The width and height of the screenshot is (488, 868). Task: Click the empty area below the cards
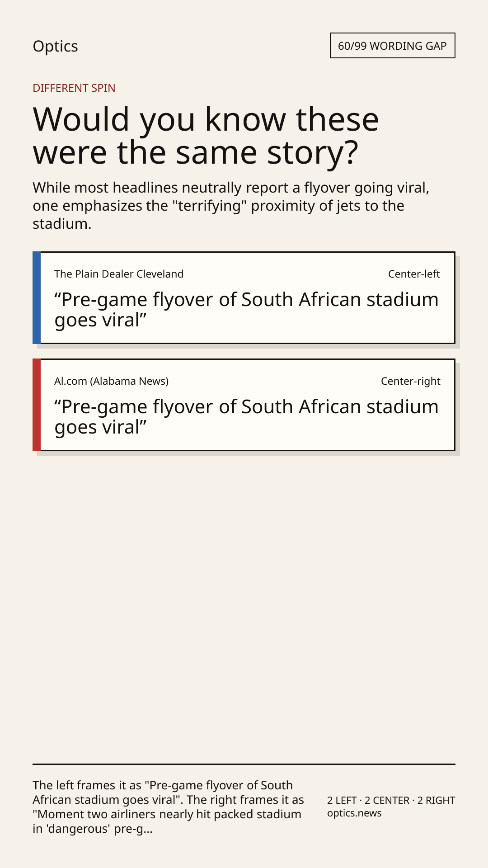pyautogui.click(x=244, y=606)
